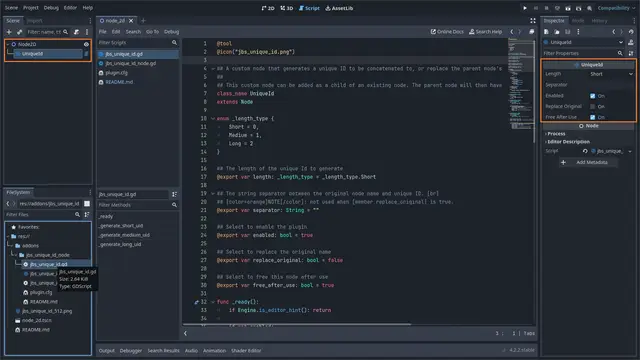Open Animation bottom panel
The width and height of the screenshot is (640, 360).
pos(214,351)
